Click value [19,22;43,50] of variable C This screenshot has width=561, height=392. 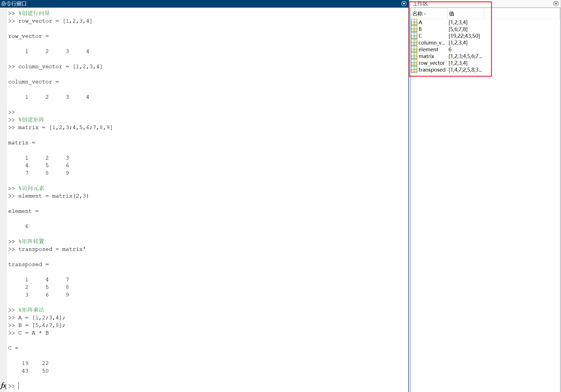tap(464, 36)
